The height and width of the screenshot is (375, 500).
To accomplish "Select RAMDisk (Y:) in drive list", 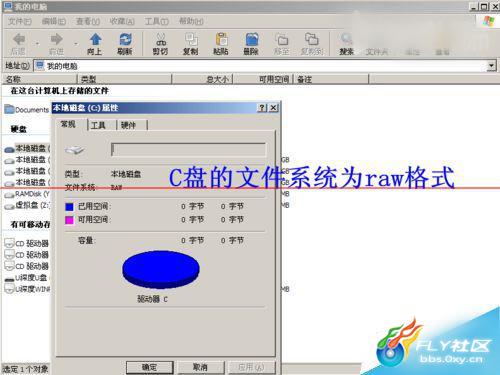I will (x=27, y=194).
